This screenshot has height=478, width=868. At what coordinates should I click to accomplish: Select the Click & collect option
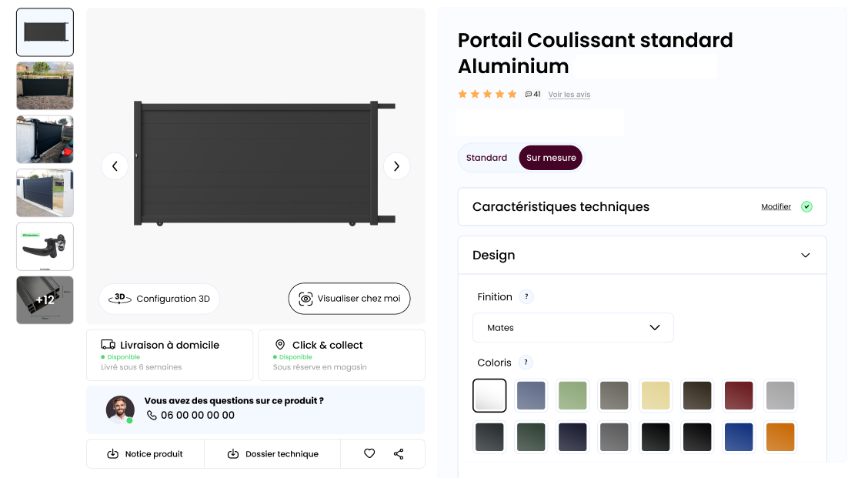click(x=342, y=354)
